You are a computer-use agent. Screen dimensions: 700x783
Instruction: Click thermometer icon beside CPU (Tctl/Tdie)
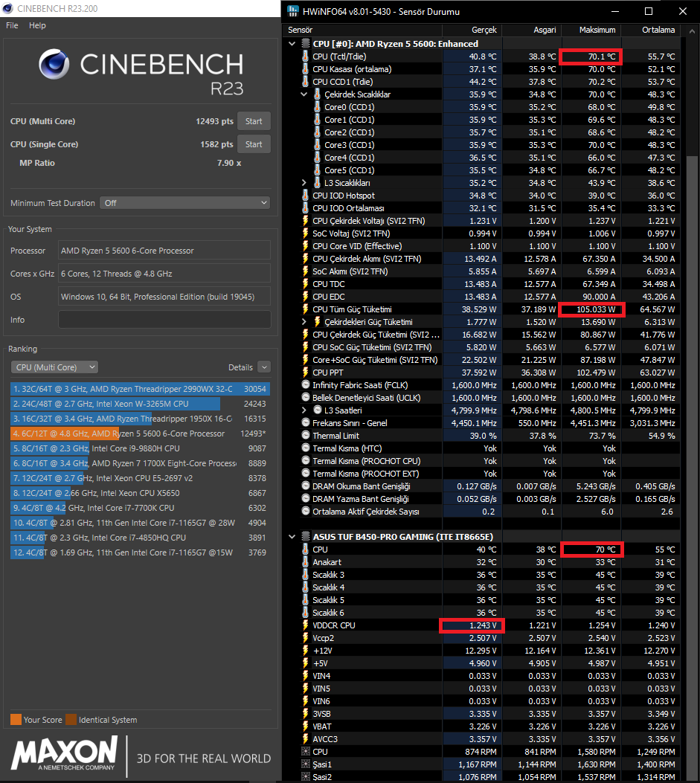[x=305, y=57]
